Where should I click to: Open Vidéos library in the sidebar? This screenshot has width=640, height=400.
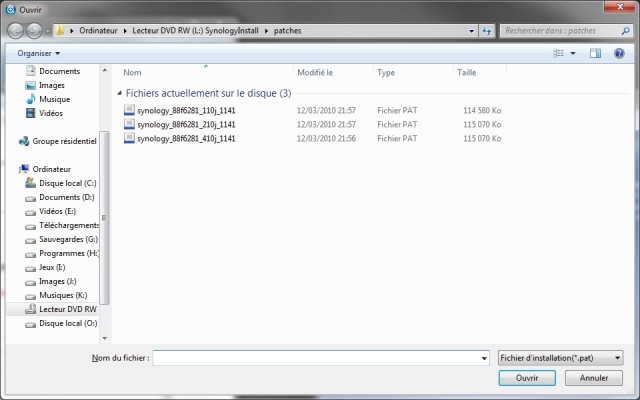pyautogui.click(x=51, y=113)
